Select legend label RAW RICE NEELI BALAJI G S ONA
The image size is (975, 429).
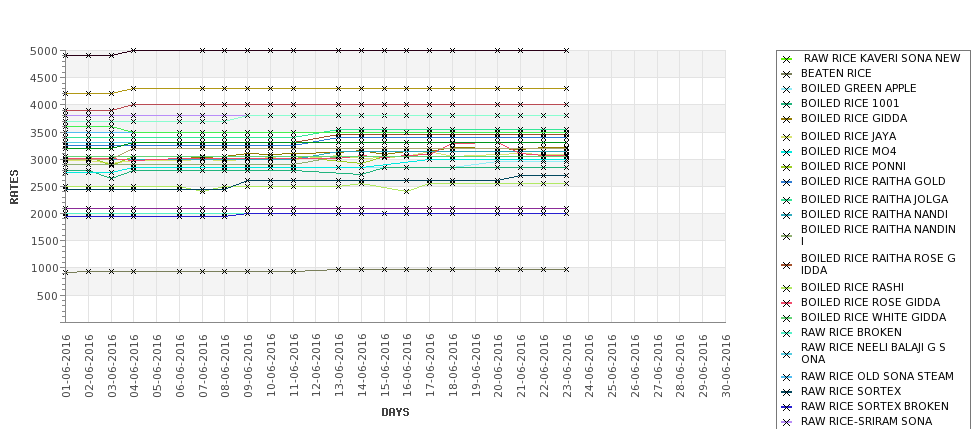[x=873, y=353]
